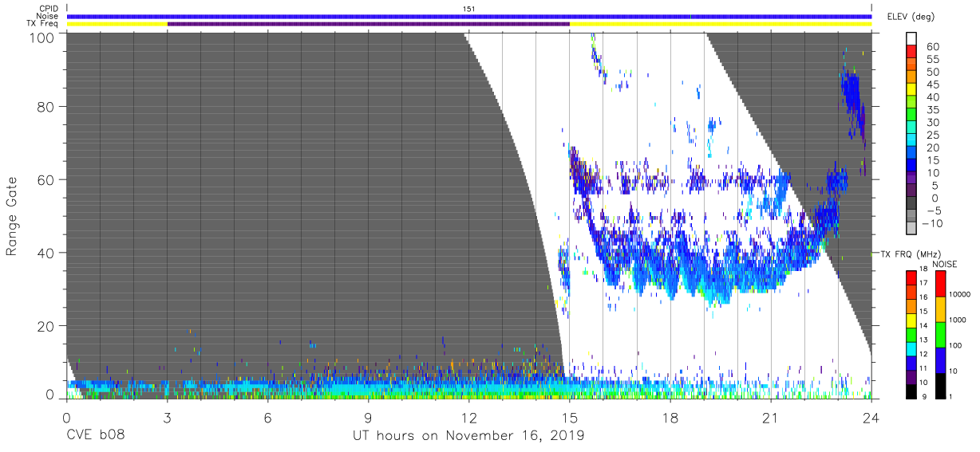Image resolution: width=980 pixels, height=452 pixels.
Task: Click the black segment of the TX FRQ colorbar
Action: (x=911, y=390)
